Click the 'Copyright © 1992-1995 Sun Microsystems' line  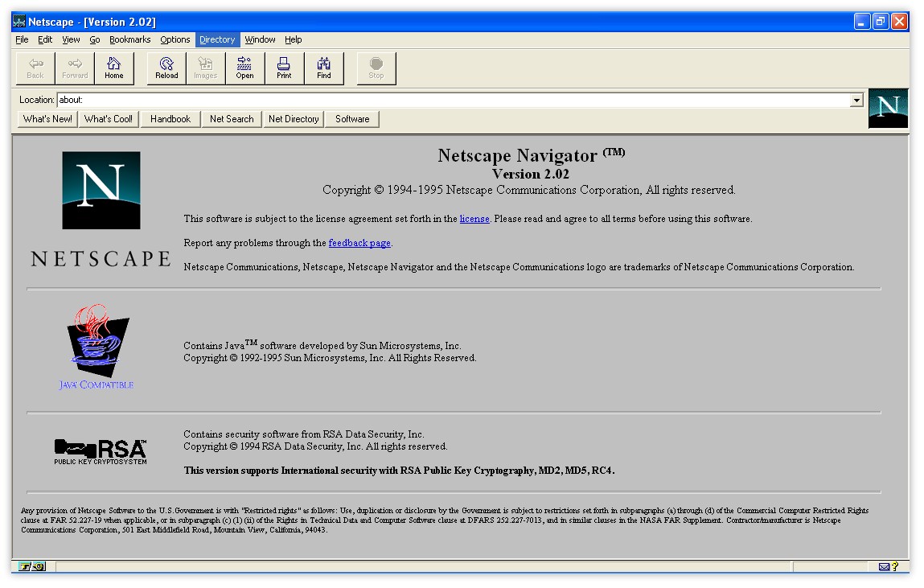(x=330, y=358)
